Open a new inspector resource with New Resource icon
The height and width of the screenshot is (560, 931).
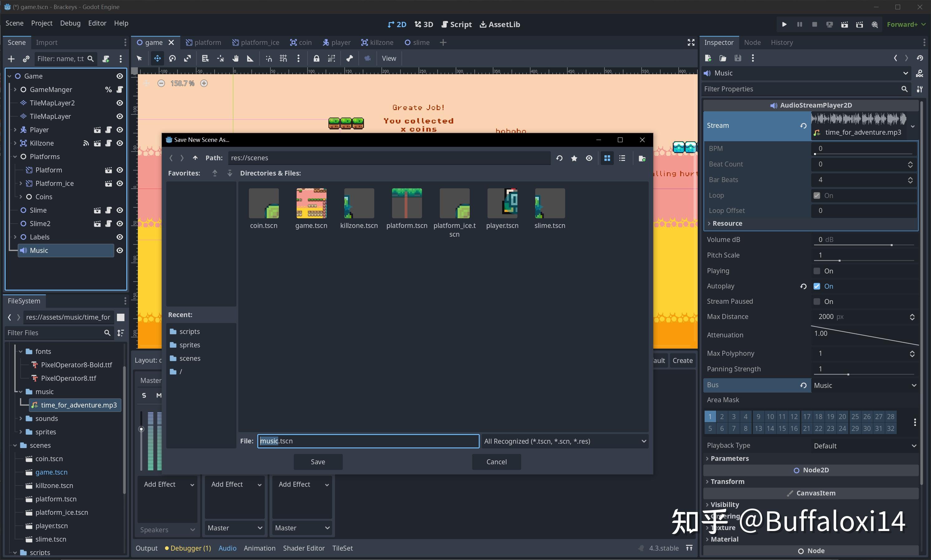(708, 58)
